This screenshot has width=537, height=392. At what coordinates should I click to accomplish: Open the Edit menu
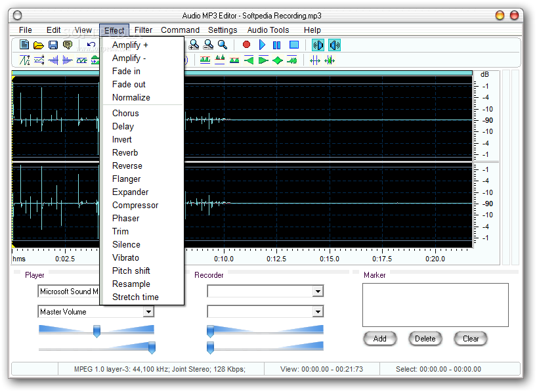coord(53,30)
